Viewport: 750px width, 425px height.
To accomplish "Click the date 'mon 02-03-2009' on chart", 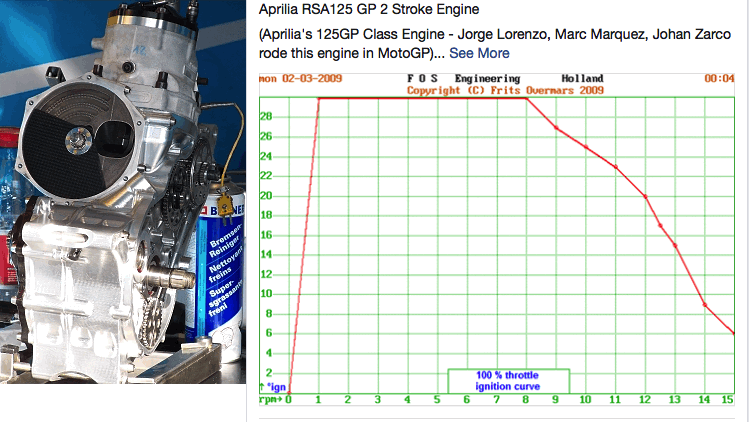I will click(301, 78).
